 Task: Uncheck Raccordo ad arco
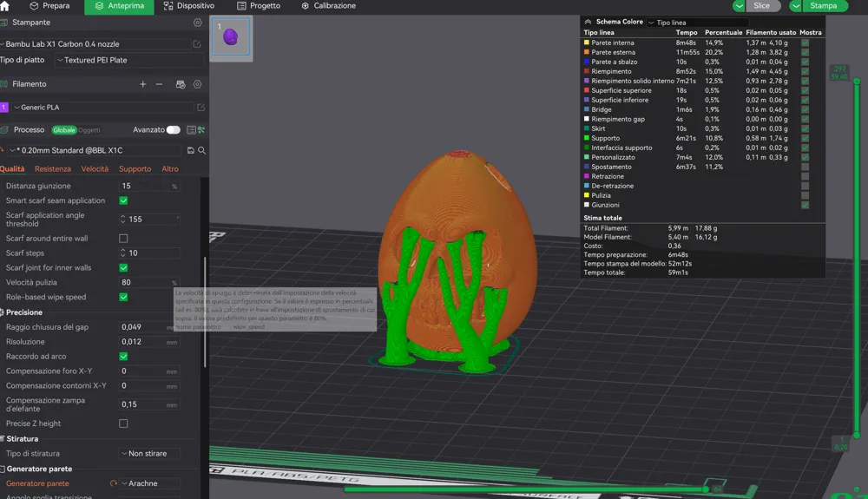(x=123, y=357)
